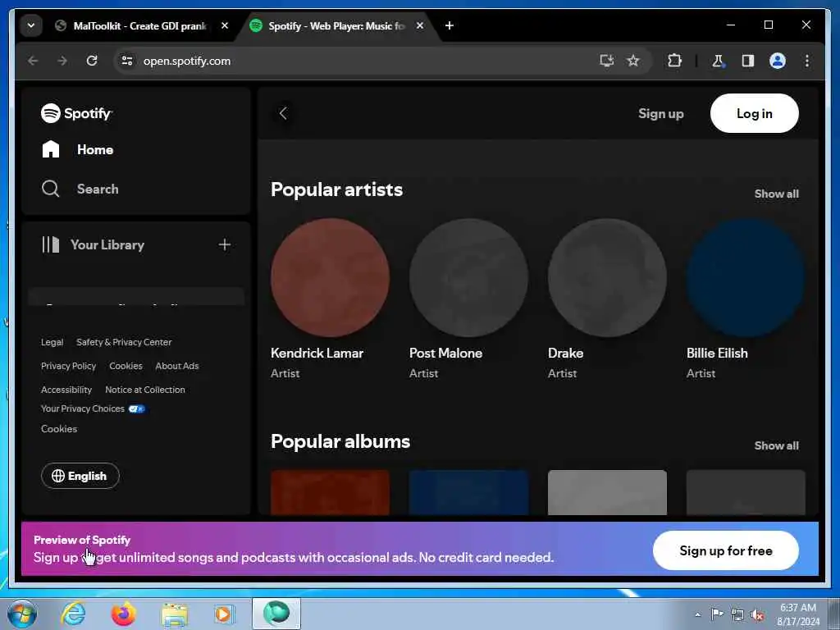Screen dimensions: 840x630
Task: Open the first popular album cover in red
Action: click(330, 492)
